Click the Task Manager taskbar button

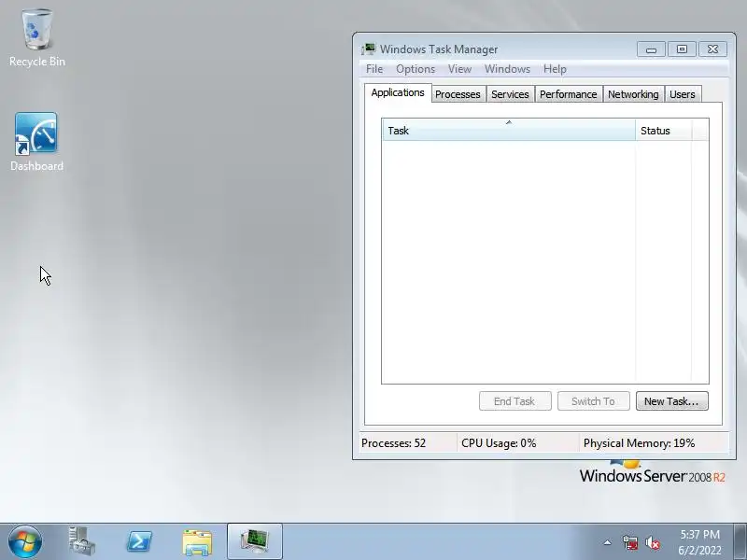(255, 541)
